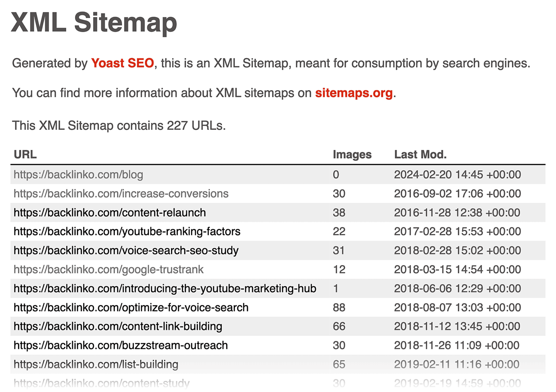The height and width of the screenshot is (392, 556).
Task: Click the optimize-for-voice-search URL
Action: (x=131, y=308)
